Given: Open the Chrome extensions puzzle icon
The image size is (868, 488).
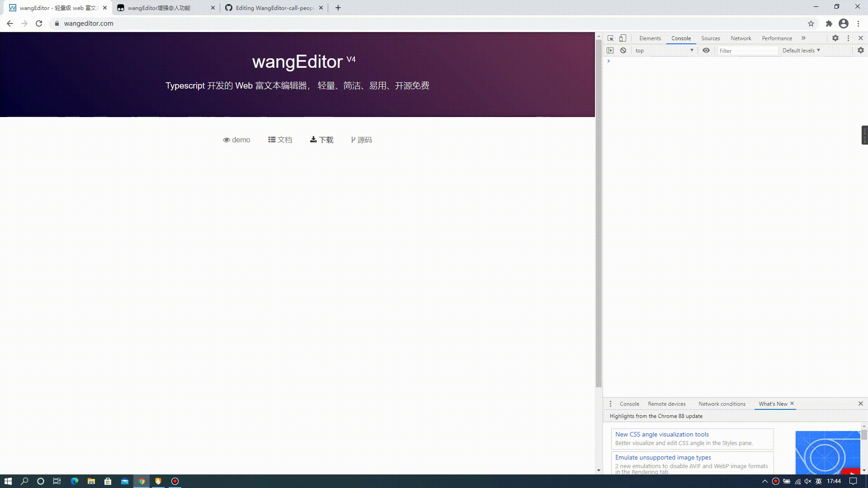Looking at the screenshot, I should (x=829, y=23).
